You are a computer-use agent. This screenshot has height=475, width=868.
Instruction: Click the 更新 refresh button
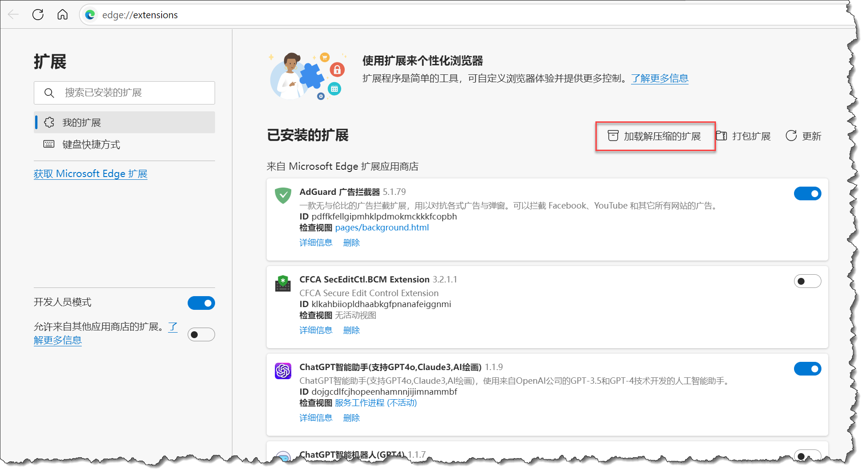[x=804, y=136]
